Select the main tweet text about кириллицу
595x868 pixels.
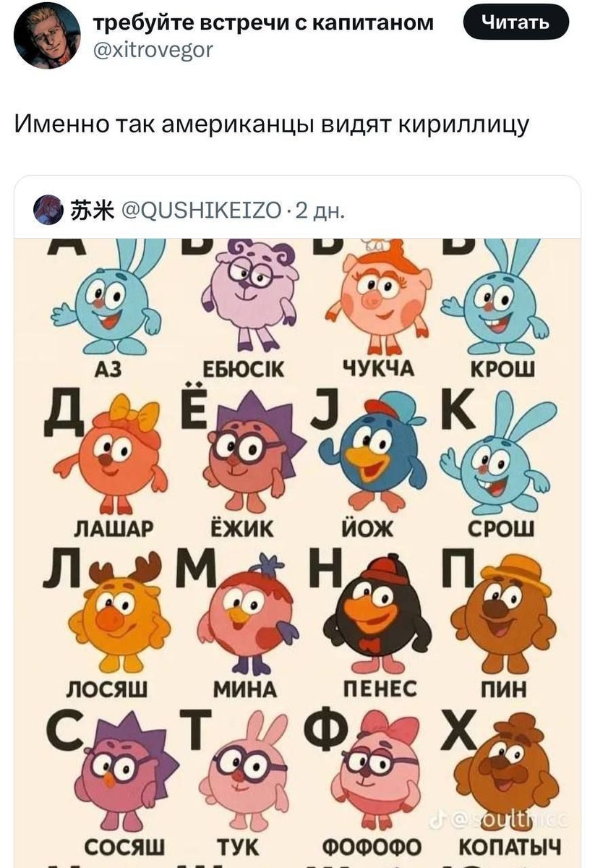point(272,124)
